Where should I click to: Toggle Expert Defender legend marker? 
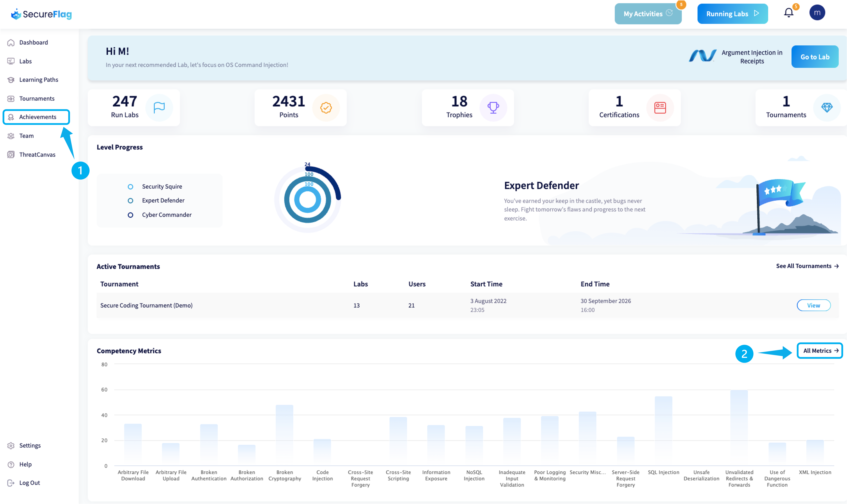[130, 201]
